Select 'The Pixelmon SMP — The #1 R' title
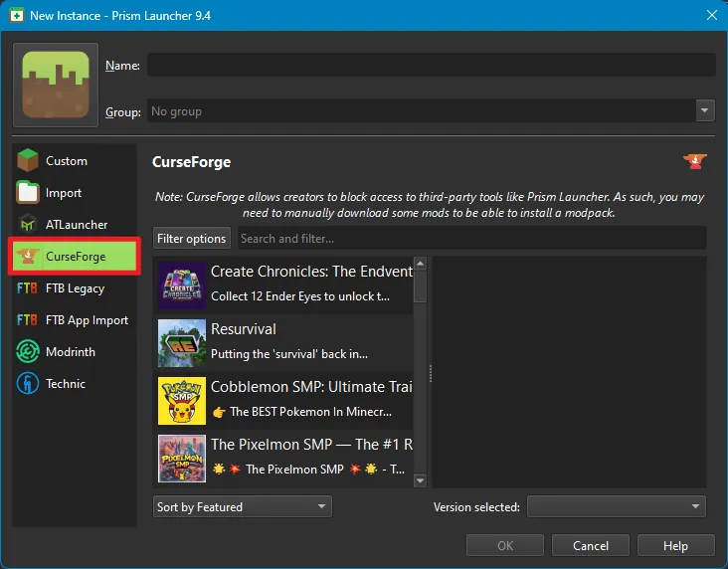This screenshot has width=728, height=569. 311,444
